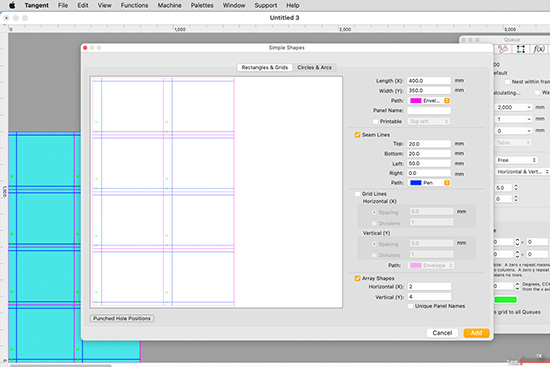Open the Apple menu
This screenshot has height=367, width=550.
tap(12, 5)
